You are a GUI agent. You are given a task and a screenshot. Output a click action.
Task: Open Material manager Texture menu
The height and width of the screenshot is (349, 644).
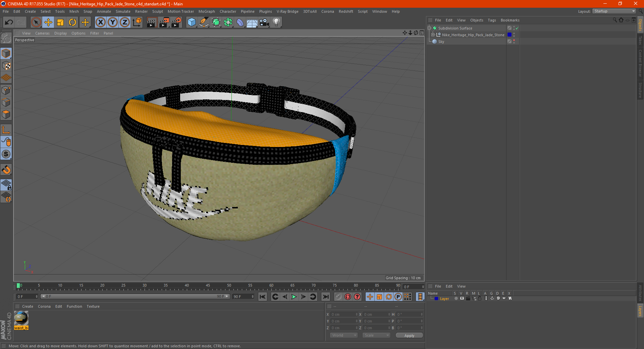pos(93,306)
